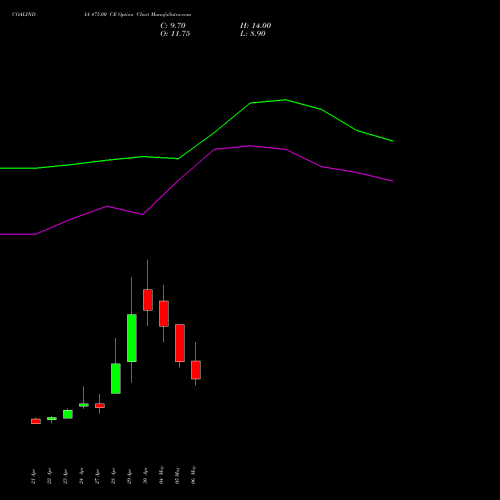Click the 24 Apr candlestick
Viewport: 500px width, 500px height.
tap(84, 405)
